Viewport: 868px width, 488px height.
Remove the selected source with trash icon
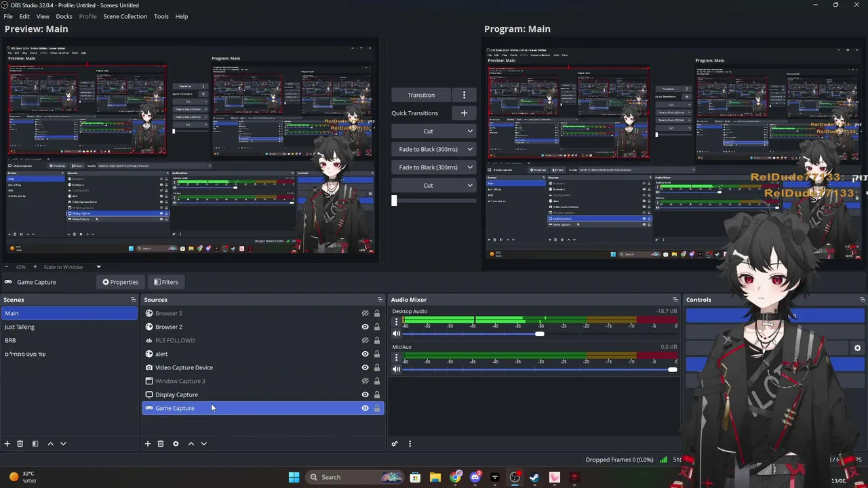coord(161,444)
